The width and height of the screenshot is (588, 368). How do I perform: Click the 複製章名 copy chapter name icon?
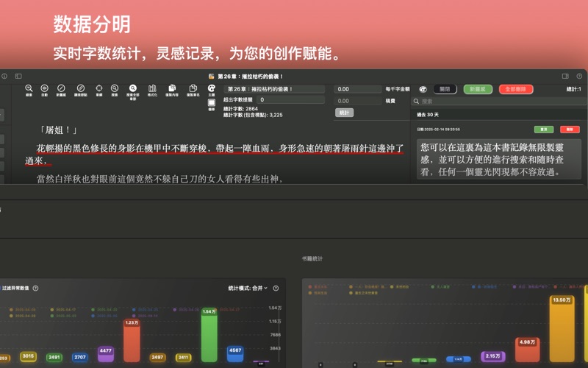193,88
